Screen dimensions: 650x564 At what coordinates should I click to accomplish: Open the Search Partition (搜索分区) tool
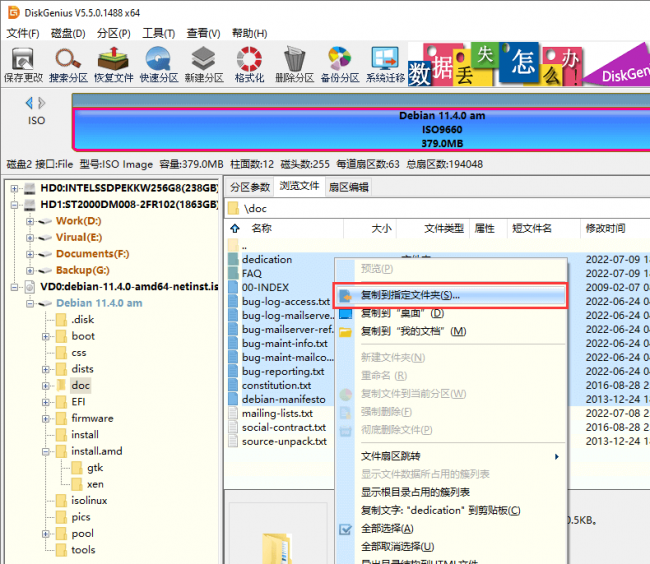[68, 64]
